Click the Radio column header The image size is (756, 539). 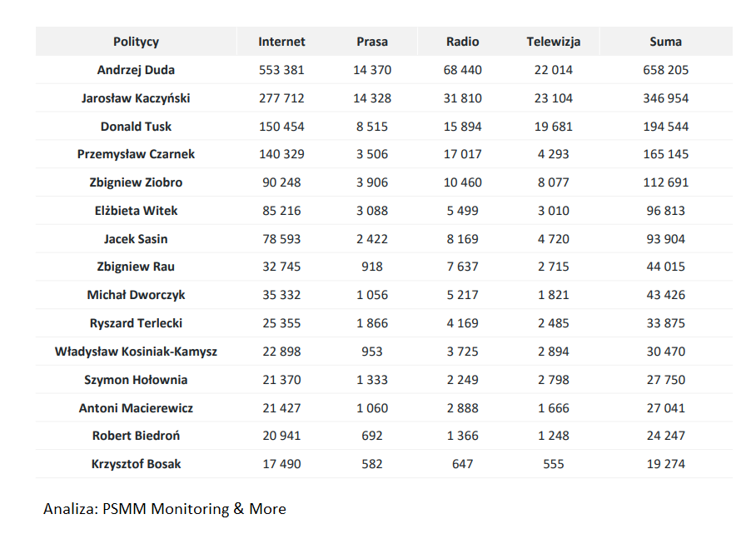point(462,42)
